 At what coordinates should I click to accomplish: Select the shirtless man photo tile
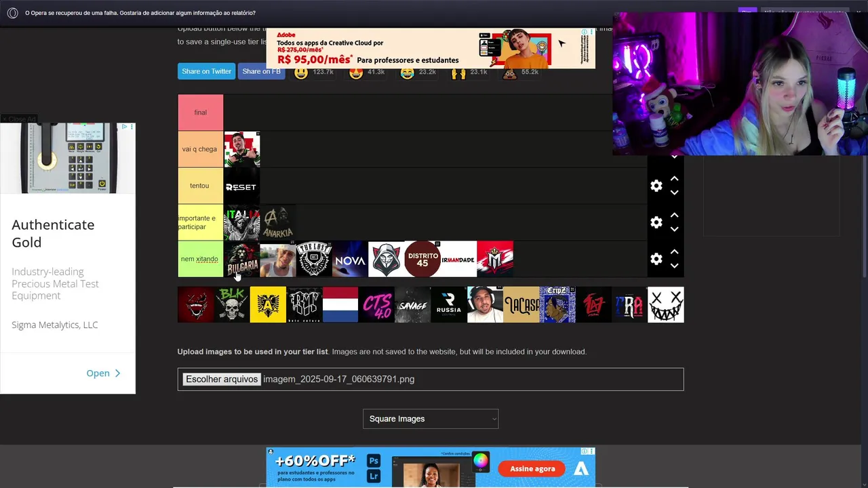278,259
